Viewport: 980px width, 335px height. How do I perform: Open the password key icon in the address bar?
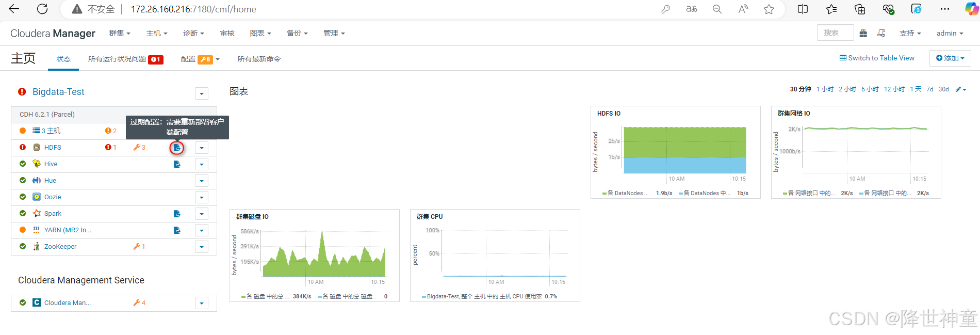coord(666,9)
